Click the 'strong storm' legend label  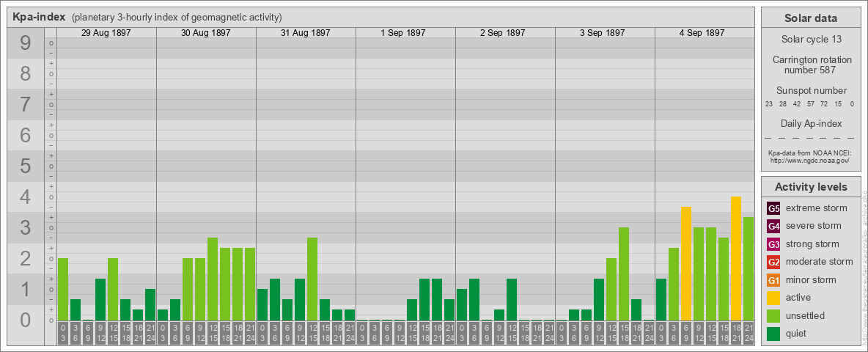(812, 243)
